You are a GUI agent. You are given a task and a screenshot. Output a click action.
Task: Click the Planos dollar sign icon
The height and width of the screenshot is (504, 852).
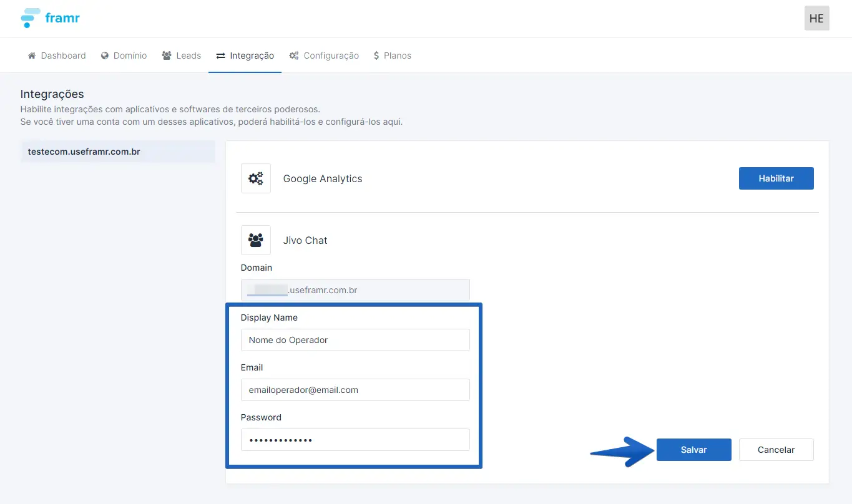pyautogui.click(x=376, y=56)
